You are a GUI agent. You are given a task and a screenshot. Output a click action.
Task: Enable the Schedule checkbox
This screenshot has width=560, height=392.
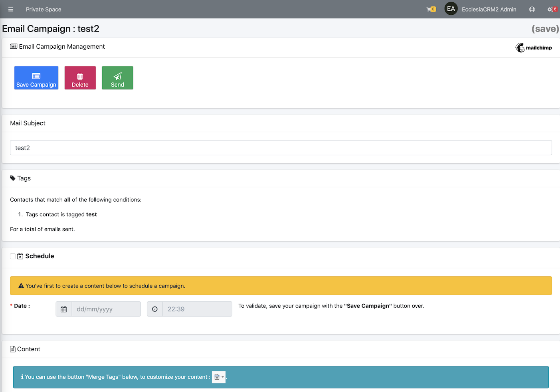pos(13,256)
